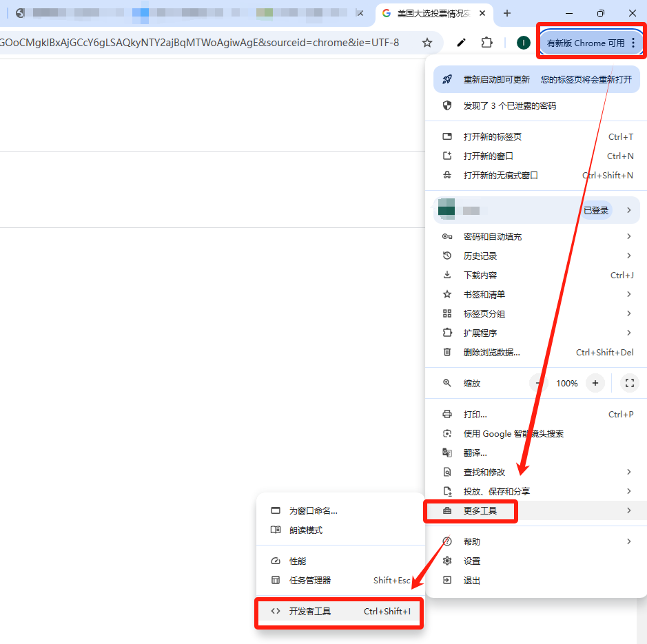Screen dimensions: 647x644
Task: Click 重新启动即可更新 to relaunch Chrome
Action: (496, 79)
